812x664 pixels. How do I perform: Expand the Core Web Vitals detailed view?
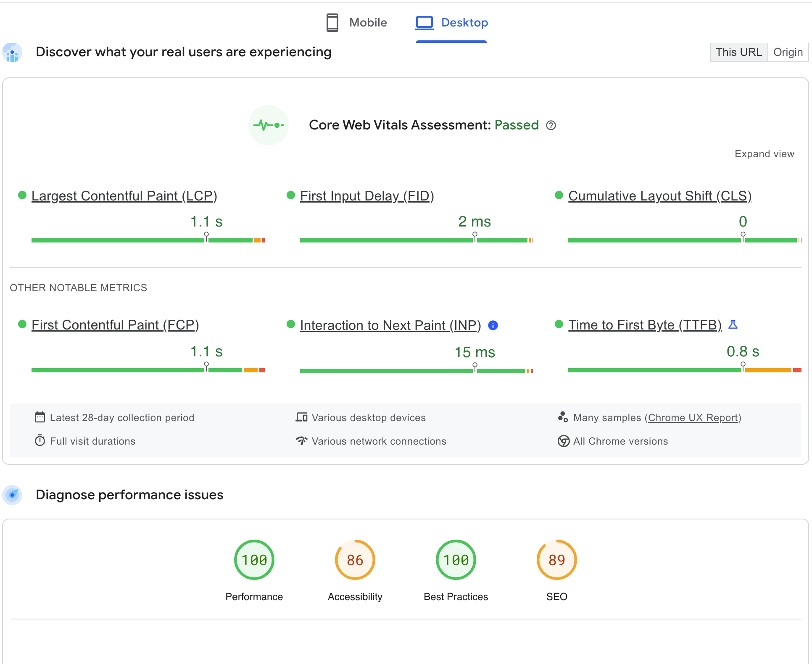[764, 153]
